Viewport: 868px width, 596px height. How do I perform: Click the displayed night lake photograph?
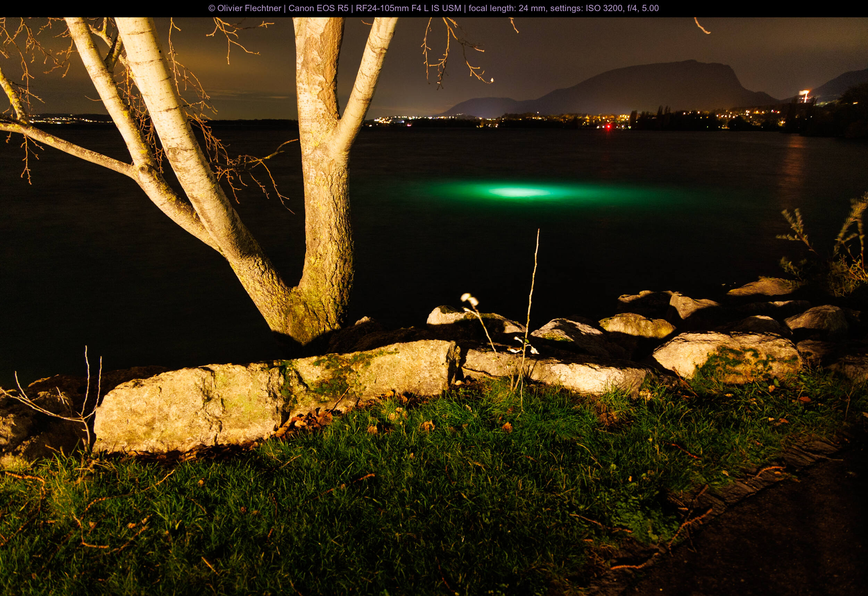[434, 307]
